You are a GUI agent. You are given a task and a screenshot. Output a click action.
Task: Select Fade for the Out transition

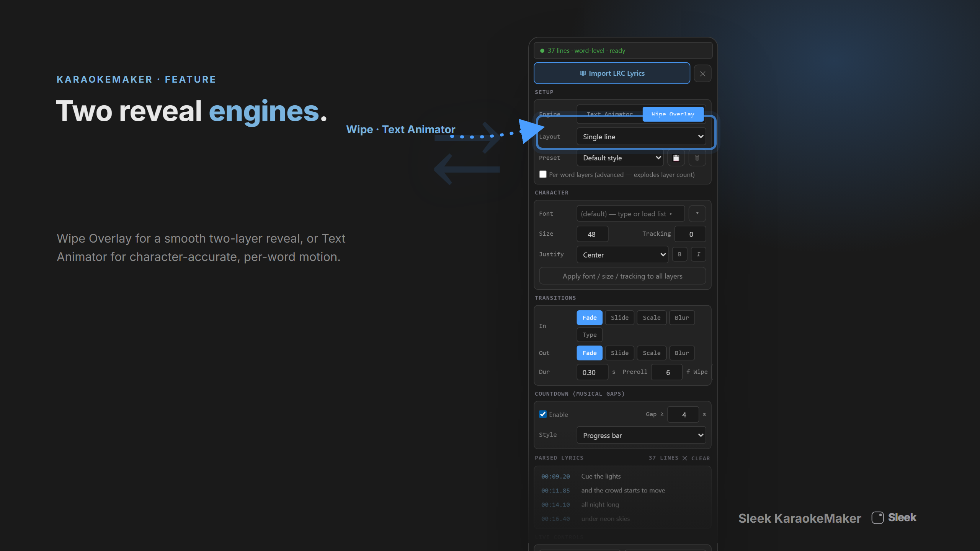click(x=590, y=353)
